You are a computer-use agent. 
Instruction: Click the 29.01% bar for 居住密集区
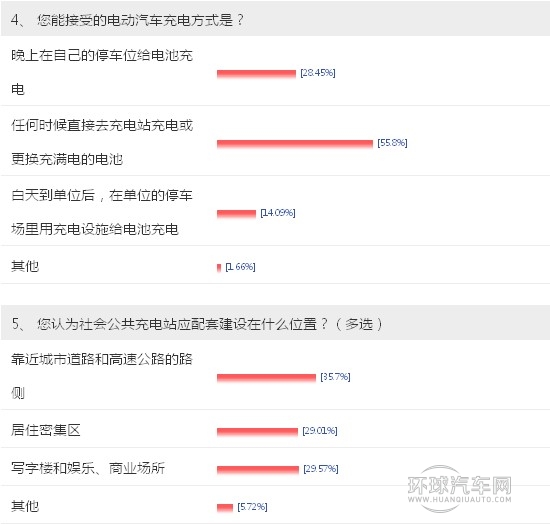257,431
